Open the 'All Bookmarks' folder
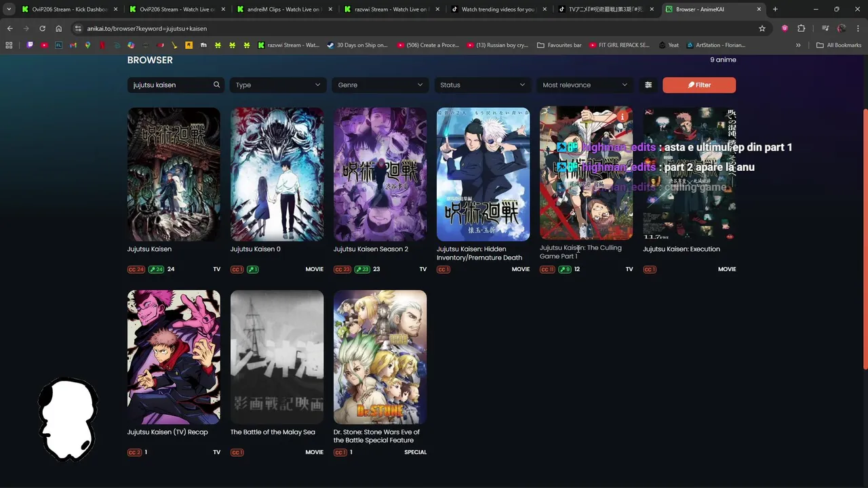This screenshot has height=488, width=868. pyautogui.click(x=839, y=45)
